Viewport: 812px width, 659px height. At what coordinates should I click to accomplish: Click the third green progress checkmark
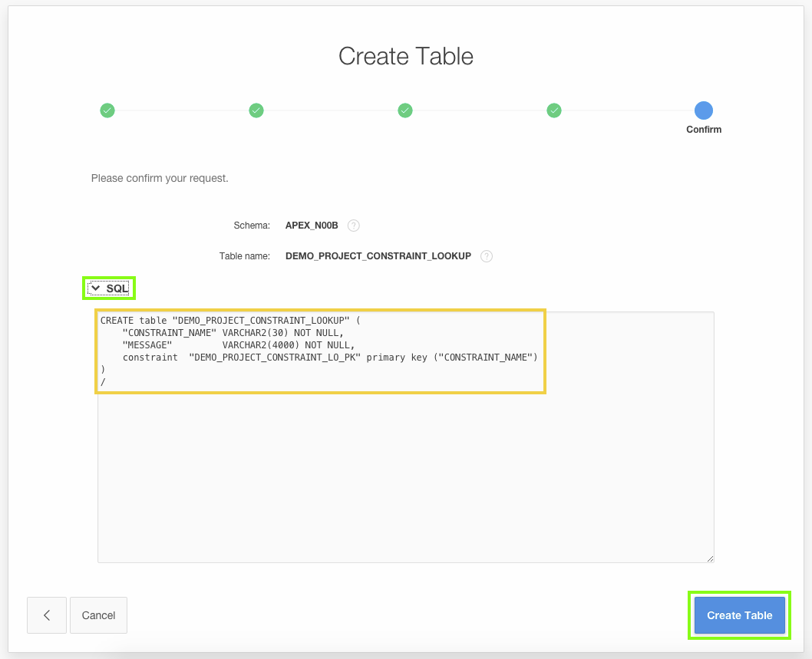tap(405, 110)
